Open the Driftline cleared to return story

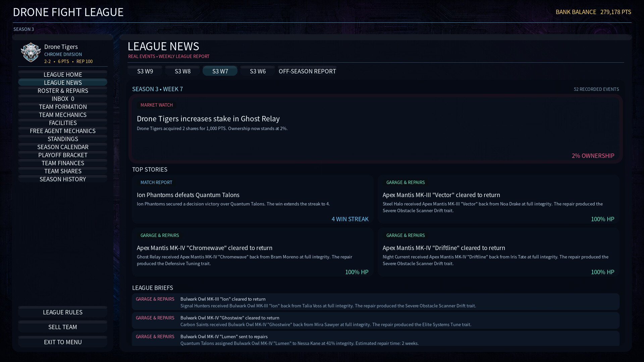[x=498, y=252]
